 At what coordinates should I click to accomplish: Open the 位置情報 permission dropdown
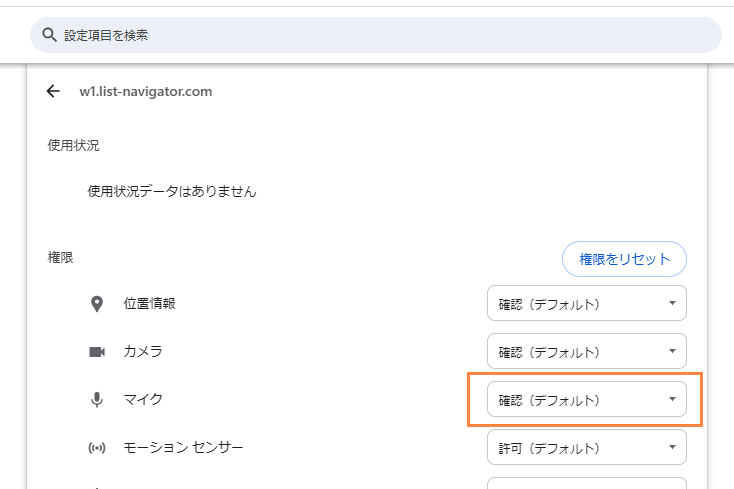click(x=587, y=303)
